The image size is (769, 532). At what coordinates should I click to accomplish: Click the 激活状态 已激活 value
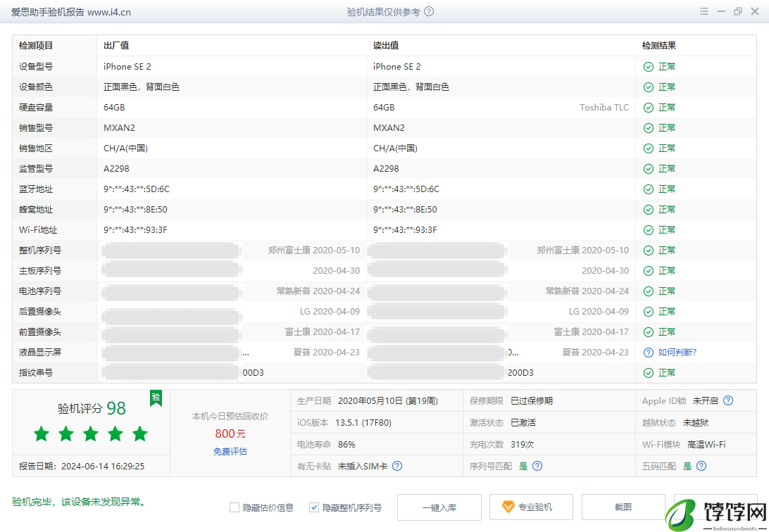[523, 422]
